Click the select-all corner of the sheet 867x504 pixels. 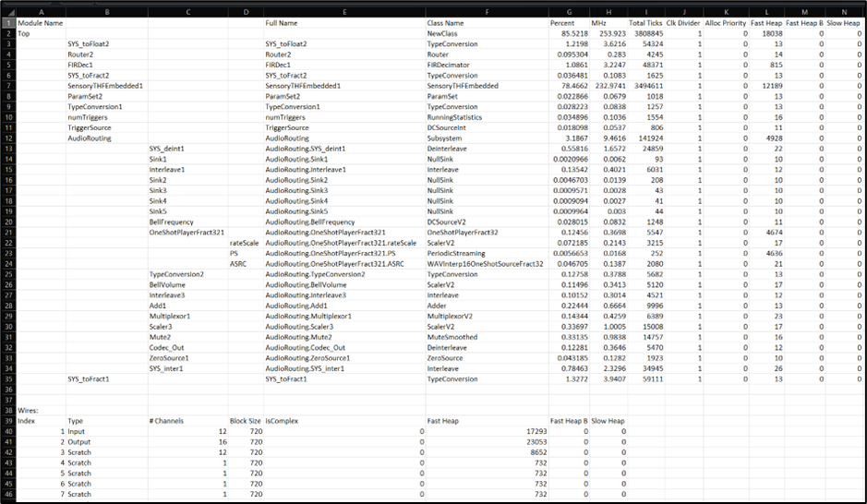point(7,9)
